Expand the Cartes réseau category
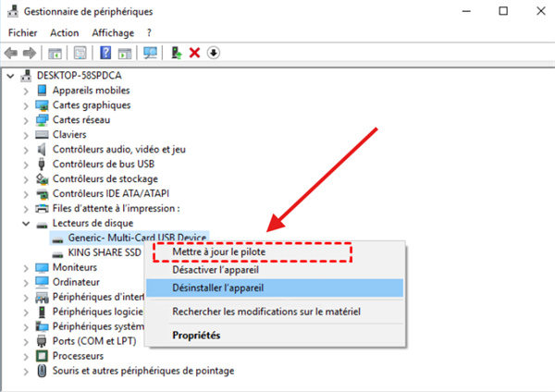 [x=26, y=120]
